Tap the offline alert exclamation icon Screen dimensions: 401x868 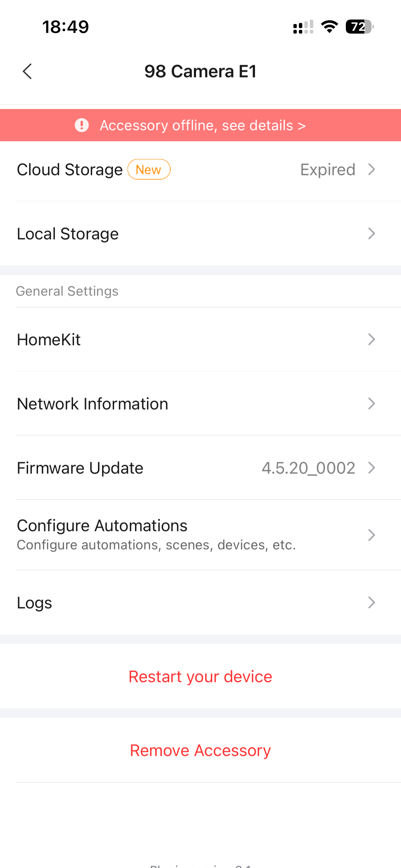point(82,125)
